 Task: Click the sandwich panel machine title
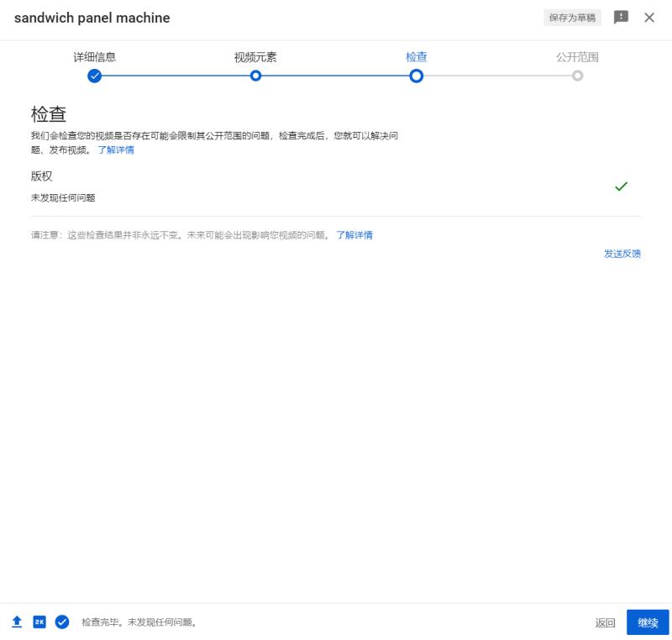click(92, 18)
